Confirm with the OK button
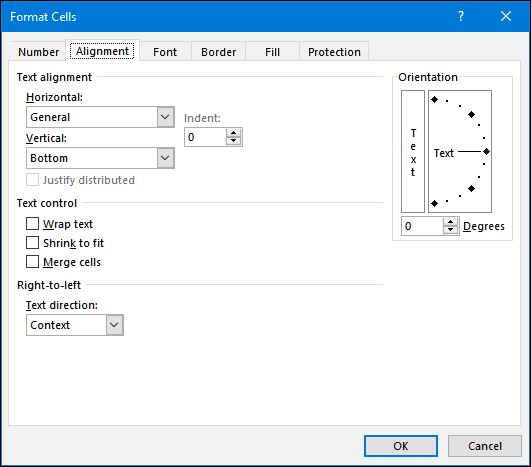This screenshot has height=467, width=531. [x=401, y=446]
